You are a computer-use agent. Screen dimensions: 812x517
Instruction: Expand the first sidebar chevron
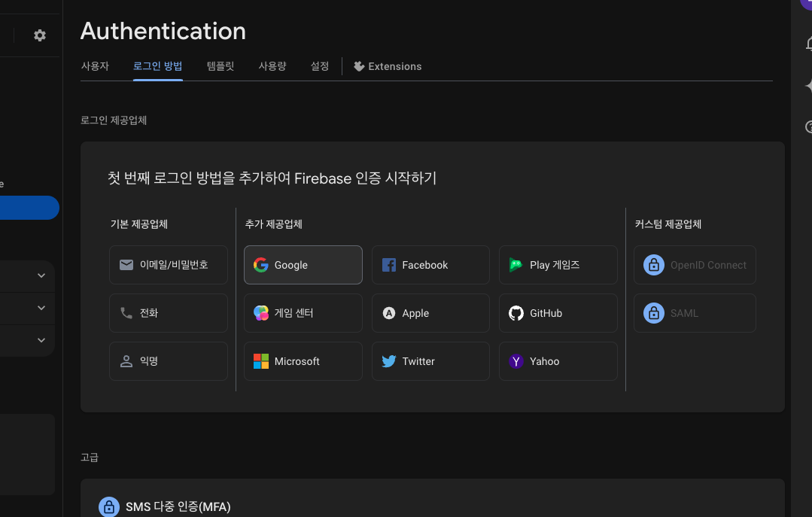coord(41,275)
